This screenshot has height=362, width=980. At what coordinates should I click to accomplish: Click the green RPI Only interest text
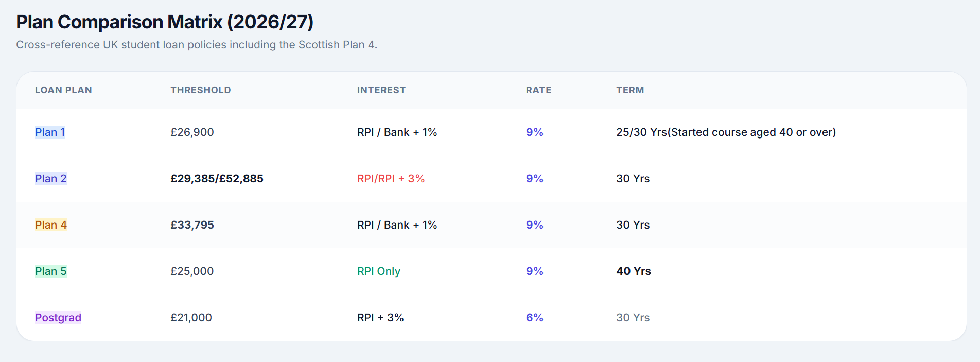378,271
